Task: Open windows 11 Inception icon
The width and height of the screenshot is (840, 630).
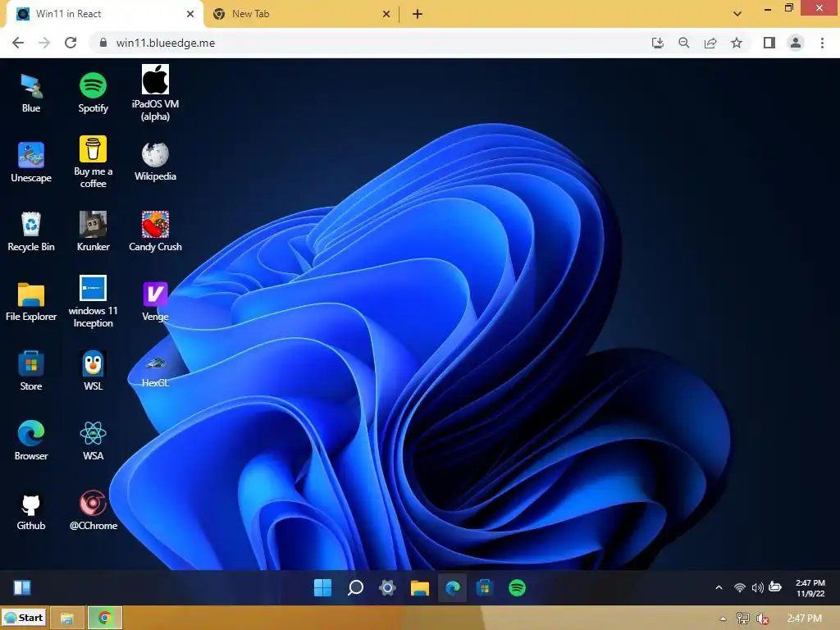Action: pyautogui.click(x=94, y=301)
